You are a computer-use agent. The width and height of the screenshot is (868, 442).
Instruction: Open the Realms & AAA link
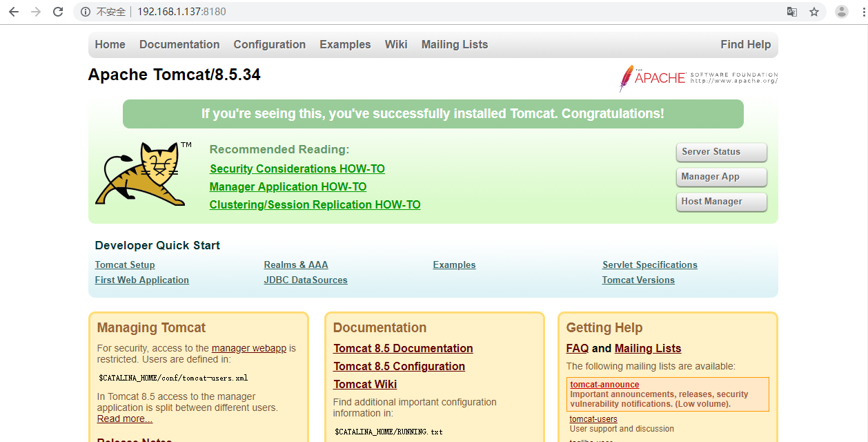tap(296, 265)
